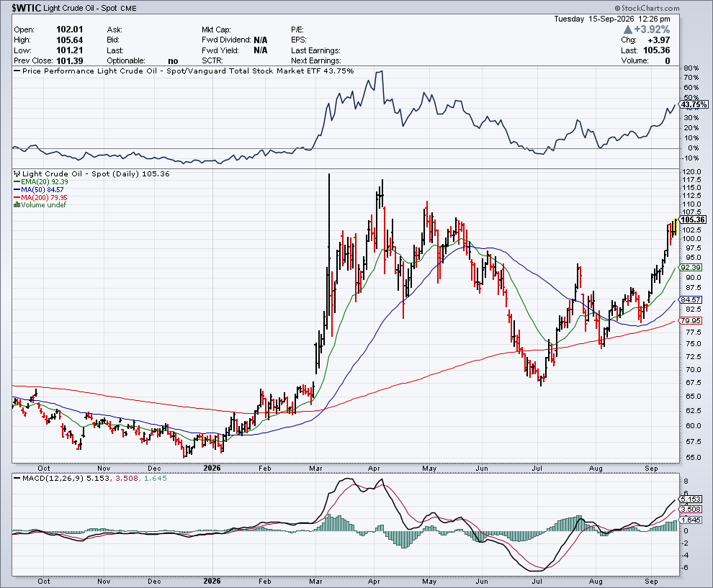
Task: Click the up-triangle change arrow beside +3.92%
Action: click(628, 30)
